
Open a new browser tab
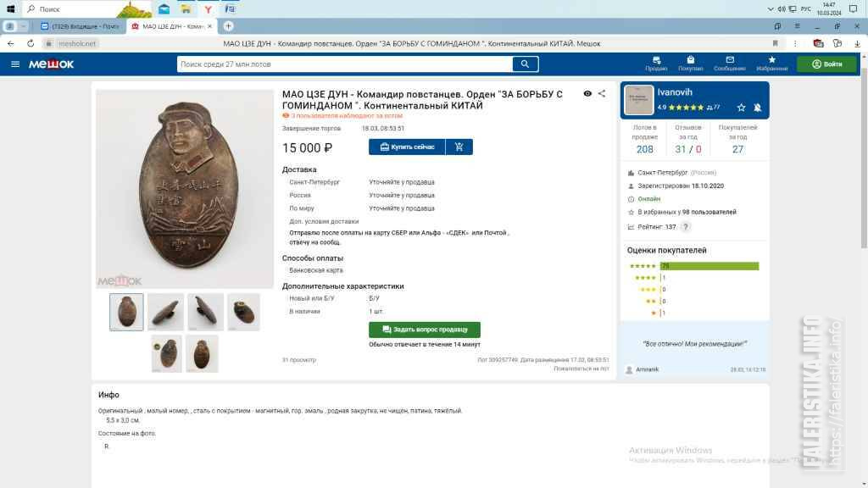pyautogui.click(x=228, y=26)
